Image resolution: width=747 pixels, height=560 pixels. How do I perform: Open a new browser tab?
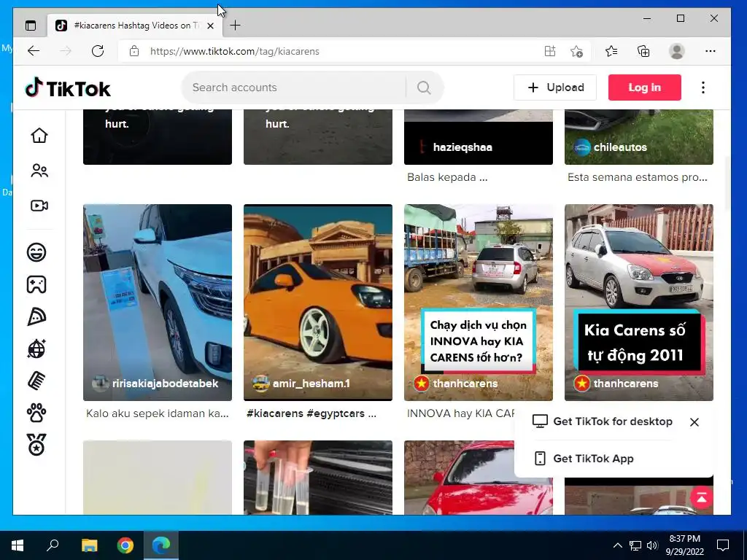(236, 26)
